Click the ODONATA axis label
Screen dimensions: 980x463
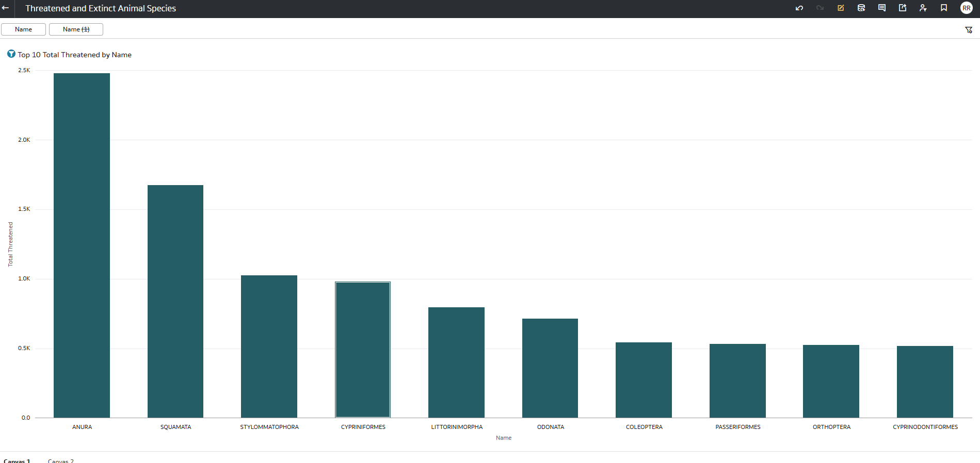click(551, 427)
